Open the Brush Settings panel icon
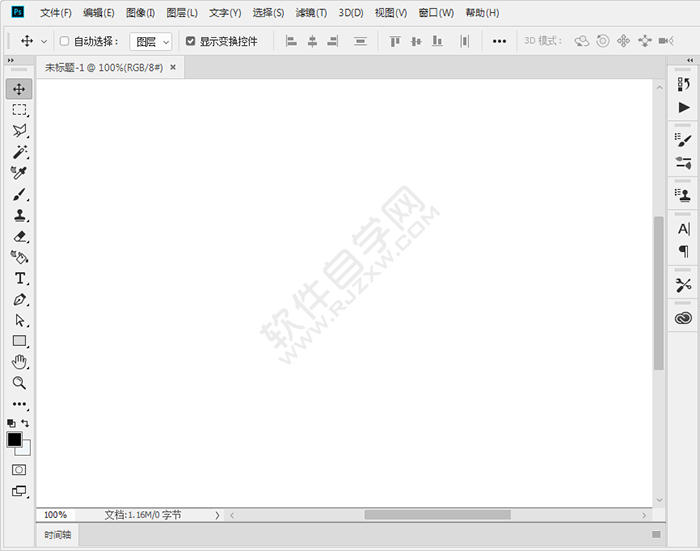This screenshot has height=551, width=700. point(683,163)
